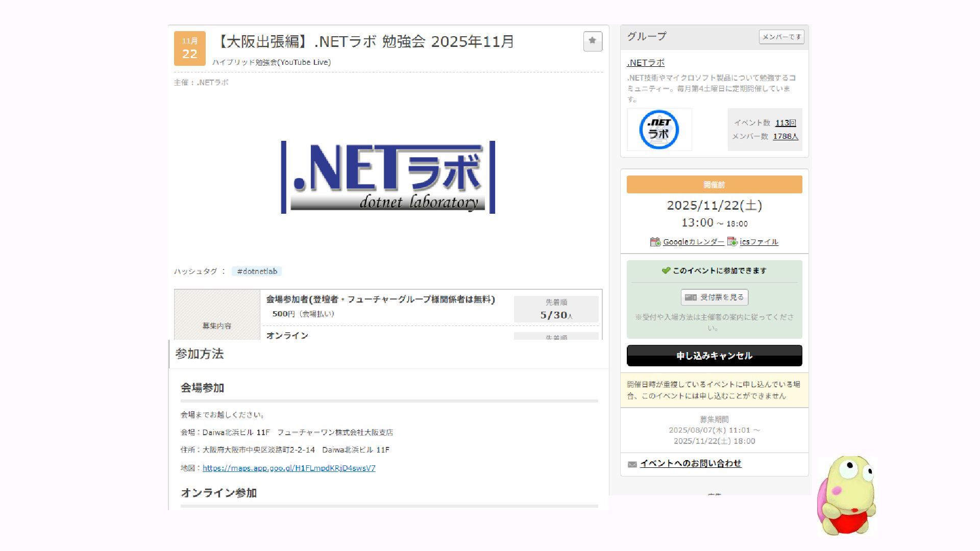This screenshot has width=980, height=551.
Task: Open the maps.app.goo.gl venue map link
Action: click(x=289, y=468)
